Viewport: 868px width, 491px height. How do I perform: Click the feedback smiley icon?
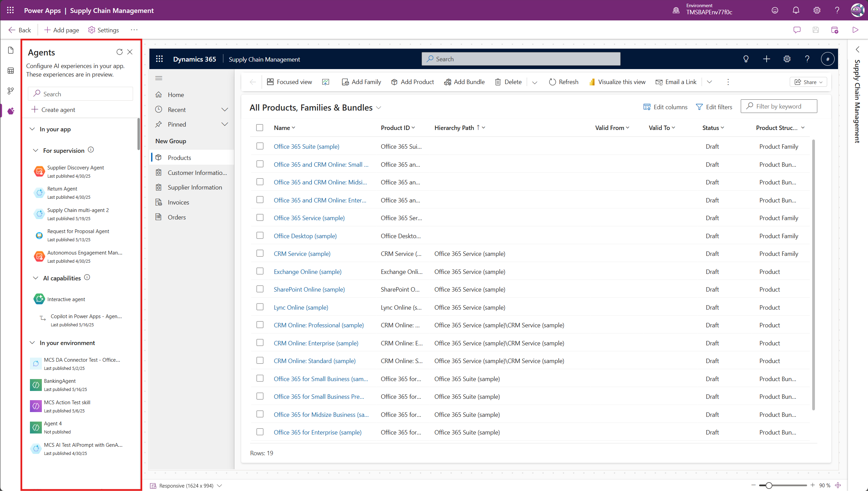click(x=775, y=10)
